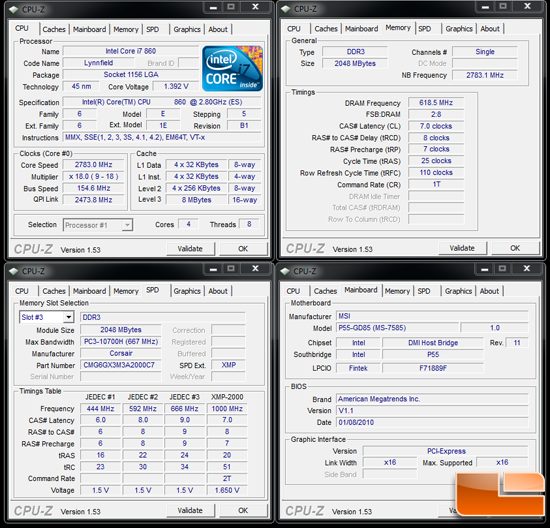
Task: Click the XMP-2000 voltage 1.650 V cell
Action: tap(227, 490)
